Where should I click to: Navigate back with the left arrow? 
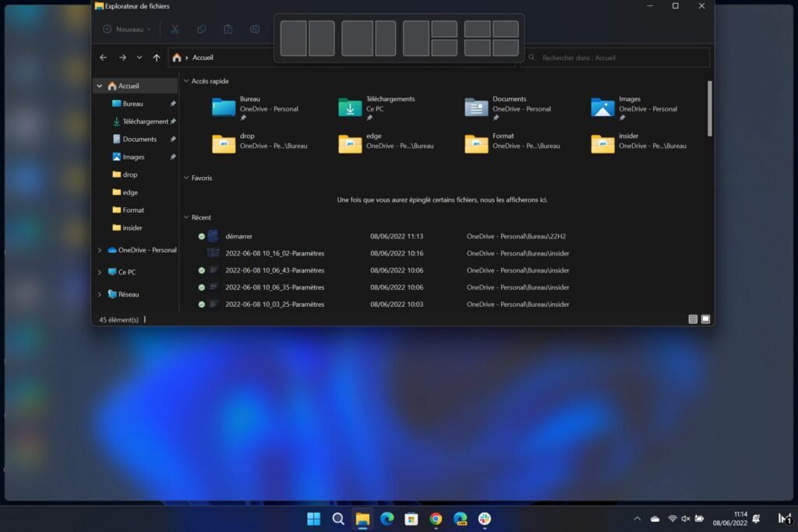[x=104, y=58]
